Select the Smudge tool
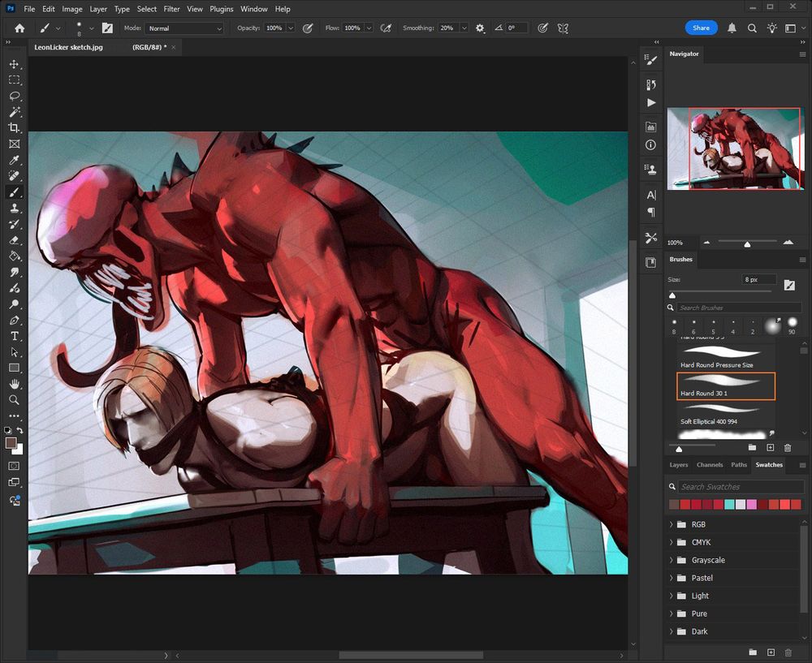812x663 pixels. pyautogui.click(x=14, y=272)
